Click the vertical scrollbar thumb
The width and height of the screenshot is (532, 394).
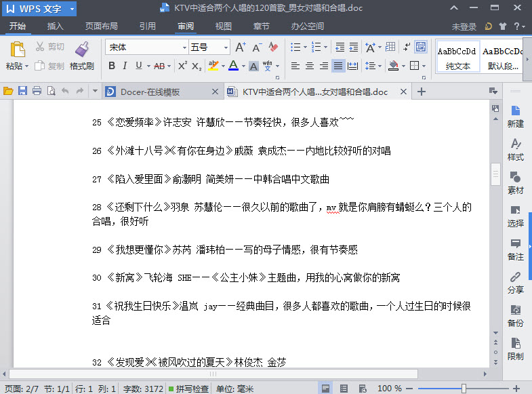coord(495,174)
